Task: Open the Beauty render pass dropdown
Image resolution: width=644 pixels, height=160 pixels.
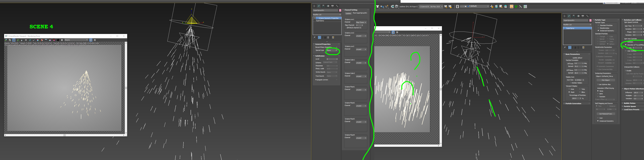Action: pyautogui.click(x=76, y=40)
